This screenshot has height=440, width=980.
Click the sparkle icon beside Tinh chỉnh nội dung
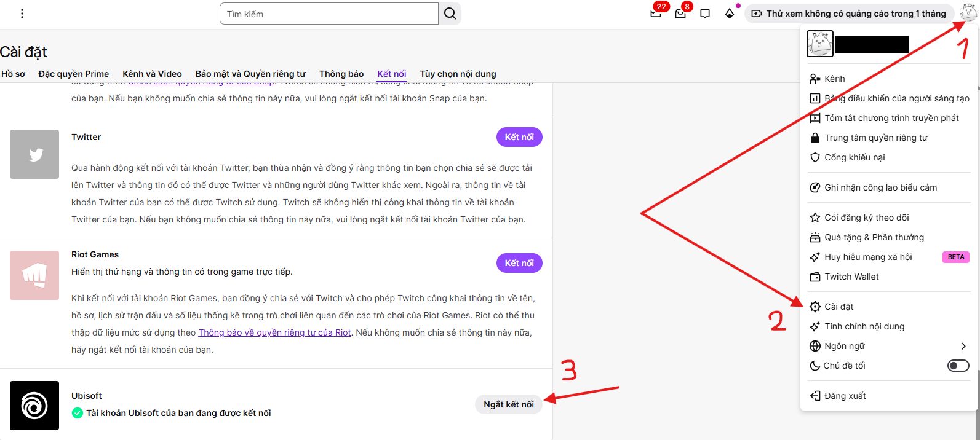click(x=815, y=326)
